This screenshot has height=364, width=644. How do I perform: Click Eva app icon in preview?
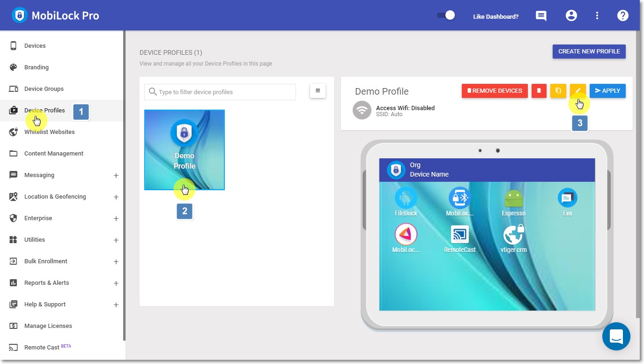tap(568, 198)
